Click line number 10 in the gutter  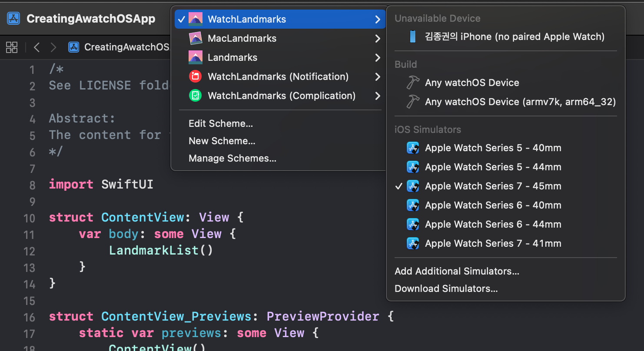29,218
